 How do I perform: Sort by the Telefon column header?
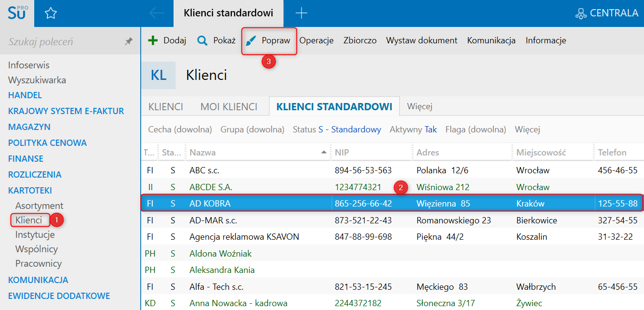(612, 153)
